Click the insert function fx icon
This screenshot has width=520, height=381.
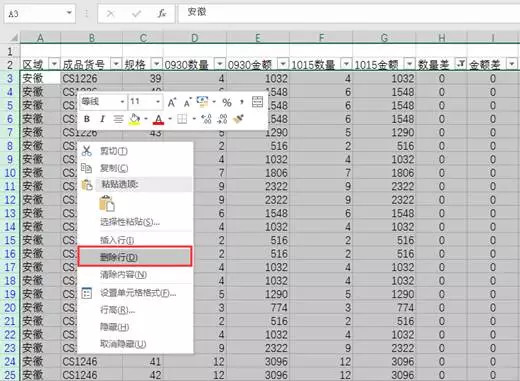(x=162, y=13)
